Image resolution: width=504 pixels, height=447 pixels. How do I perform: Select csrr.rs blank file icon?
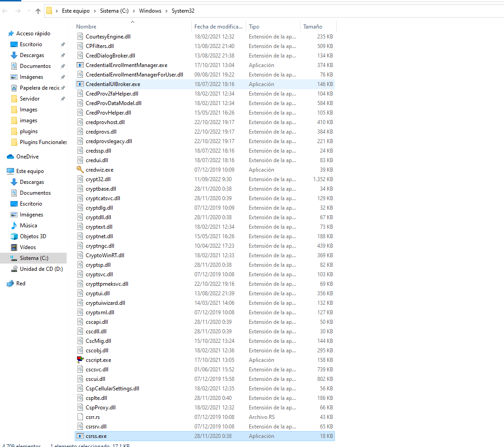coord(80,417)
